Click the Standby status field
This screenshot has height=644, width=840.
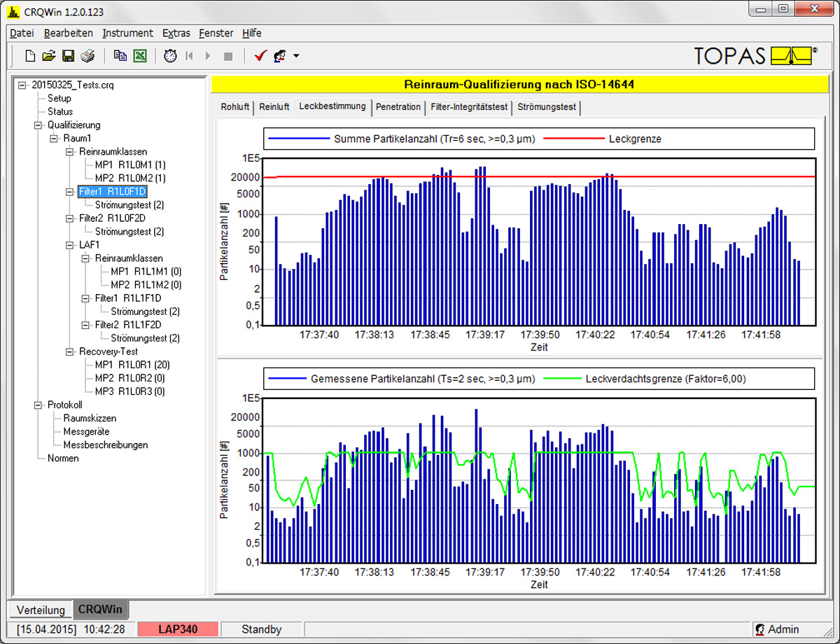tap(261, 629)
